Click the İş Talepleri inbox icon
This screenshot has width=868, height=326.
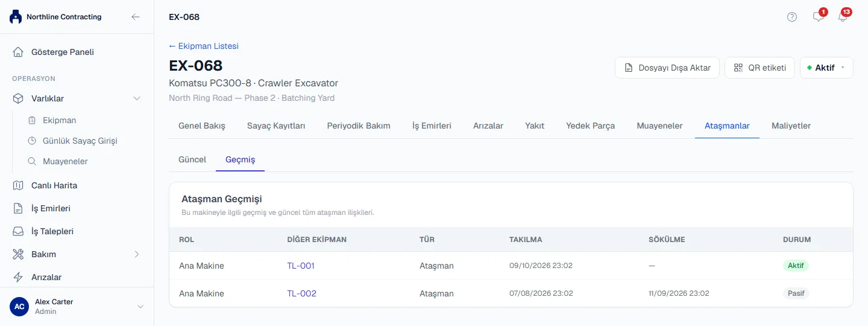tap(19, 231)
